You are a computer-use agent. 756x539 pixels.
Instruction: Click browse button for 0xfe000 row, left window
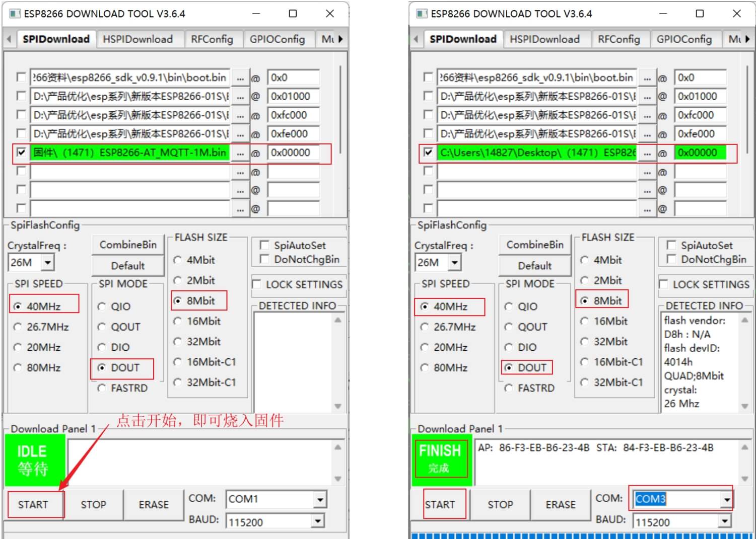[240, 134]
